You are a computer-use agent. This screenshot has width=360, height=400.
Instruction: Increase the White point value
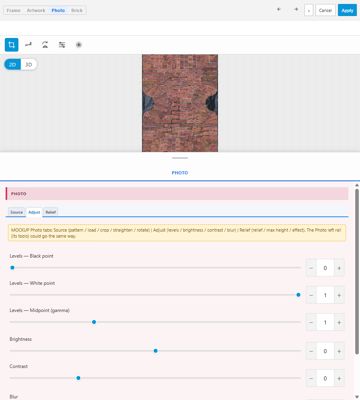pyautogui.click(x=339, y=295)
